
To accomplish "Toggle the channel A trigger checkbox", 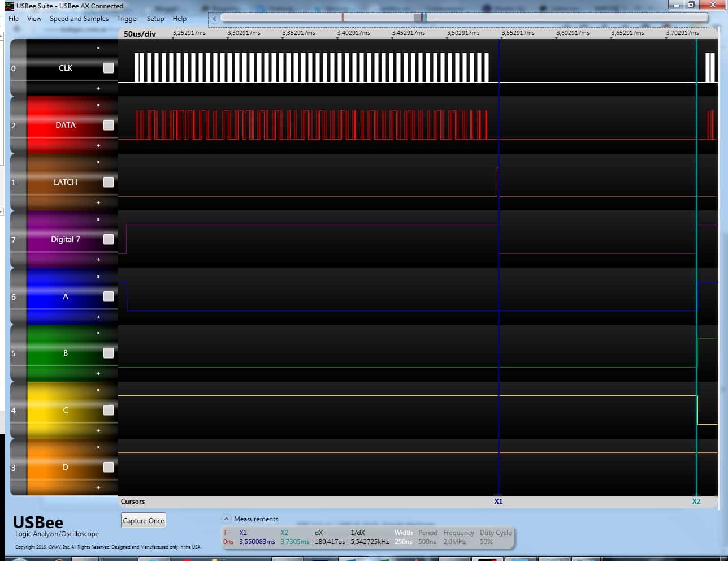I will (109, 296).
